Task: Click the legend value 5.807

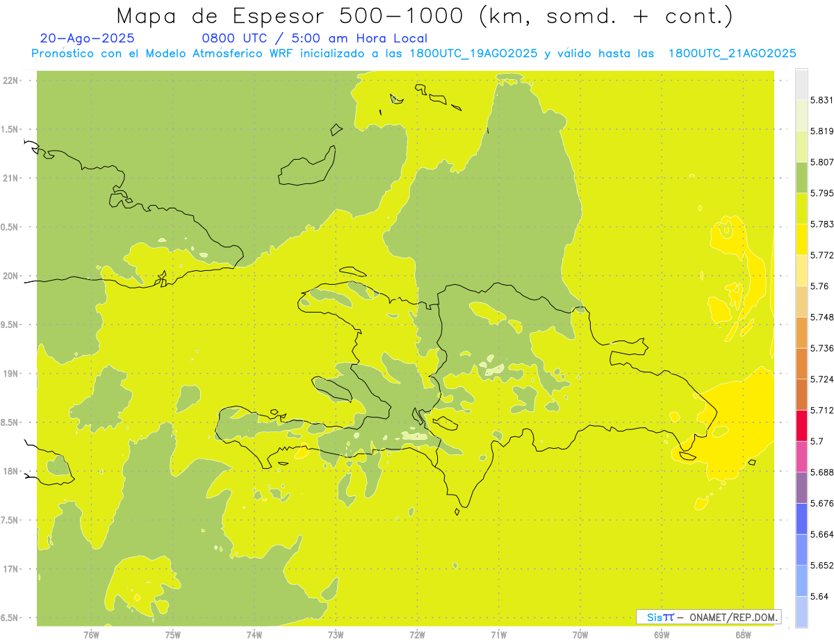Action: 821,163
